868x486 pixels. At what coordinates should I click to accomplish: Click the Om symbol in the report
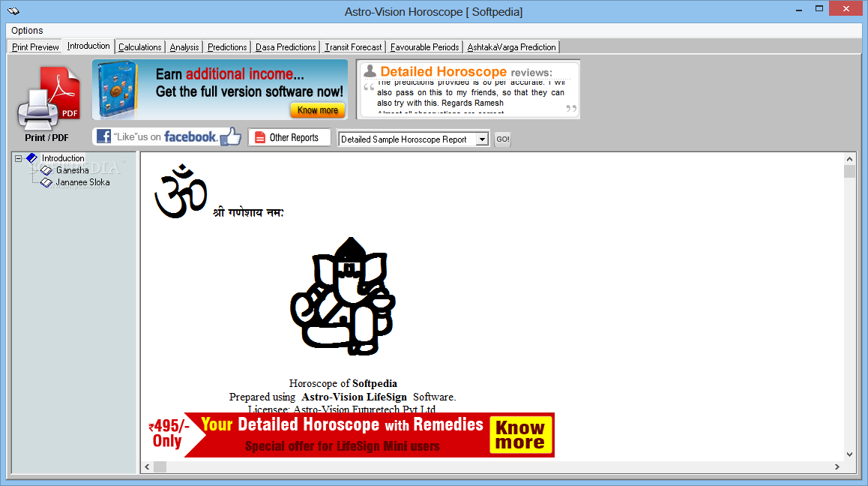[x=181, y=191]
